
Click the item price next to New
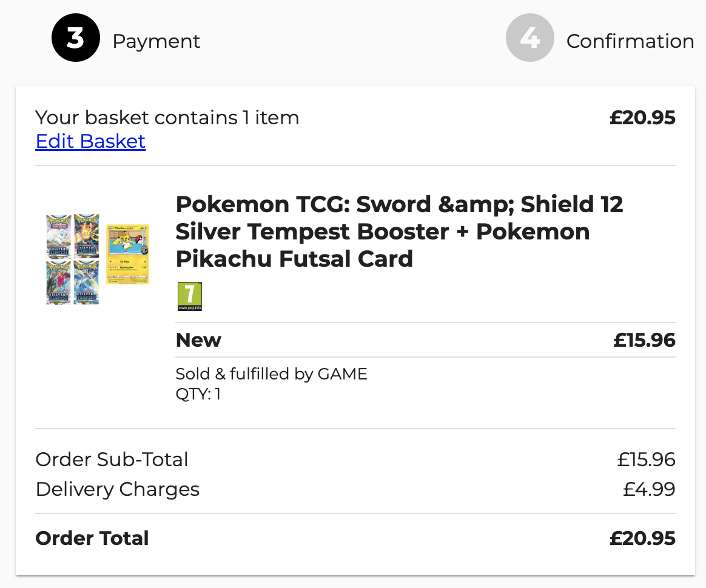coord(644,340)
